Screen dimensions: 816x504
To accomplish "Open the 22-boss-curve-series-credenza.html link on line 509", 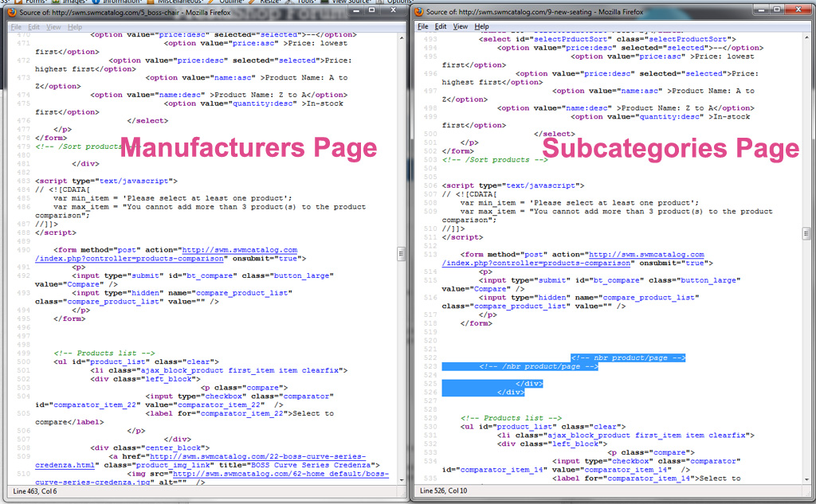I will tap(201, 461).
